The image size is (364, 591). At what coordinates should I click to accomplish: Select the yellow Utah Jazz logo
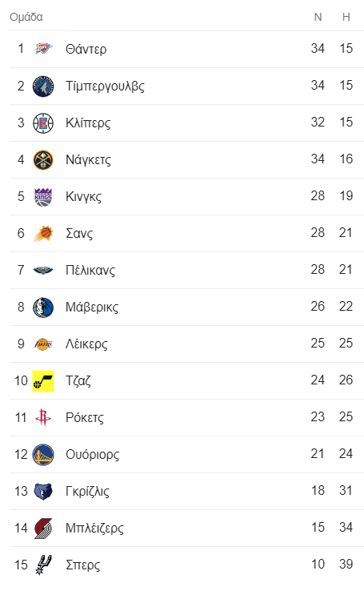(43, 381)
